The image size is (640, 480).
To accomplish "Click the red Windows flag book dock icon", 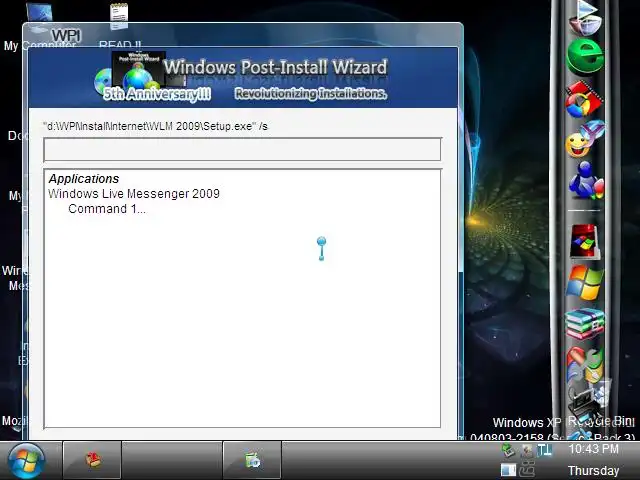I will (x=585, y=242).
